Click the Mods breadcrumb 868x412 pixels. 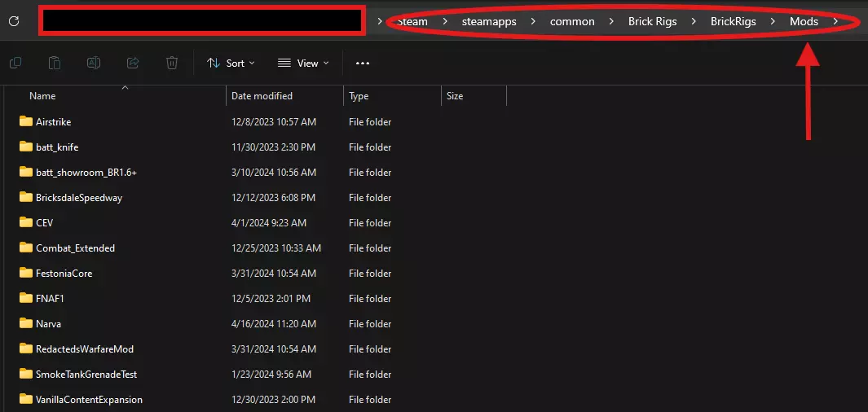804,21
